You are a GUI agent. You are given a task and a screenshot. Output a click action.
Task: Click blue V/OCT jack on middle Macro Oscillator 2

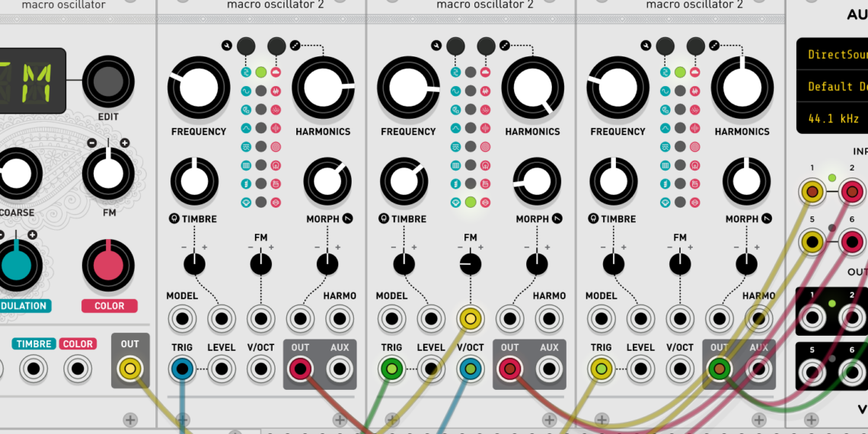[470, 369]
